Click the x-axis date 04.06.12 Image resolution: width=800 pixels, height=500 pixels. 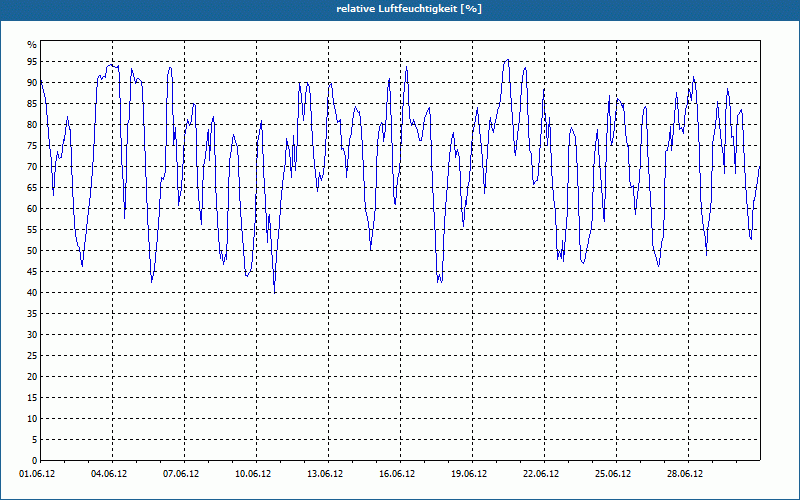click(x=109, y=474)
